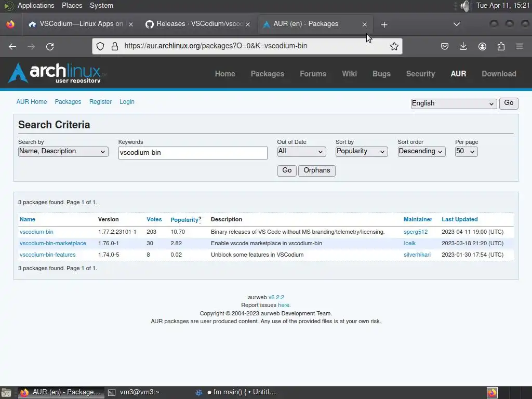This screenshot has width=532, height=399.
Task: Click the padlock site security icon
Action: click(x=115, y=46)
